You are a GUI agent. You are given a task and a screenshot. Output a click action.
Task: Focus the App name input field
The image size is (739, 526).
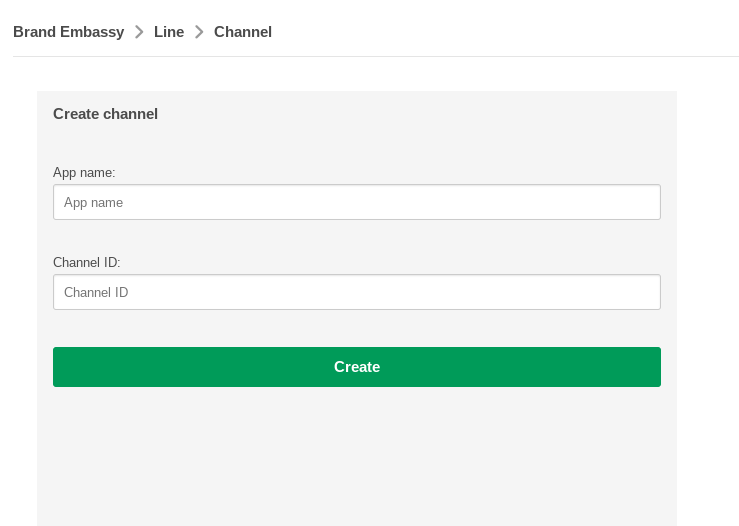pos(357,202)
